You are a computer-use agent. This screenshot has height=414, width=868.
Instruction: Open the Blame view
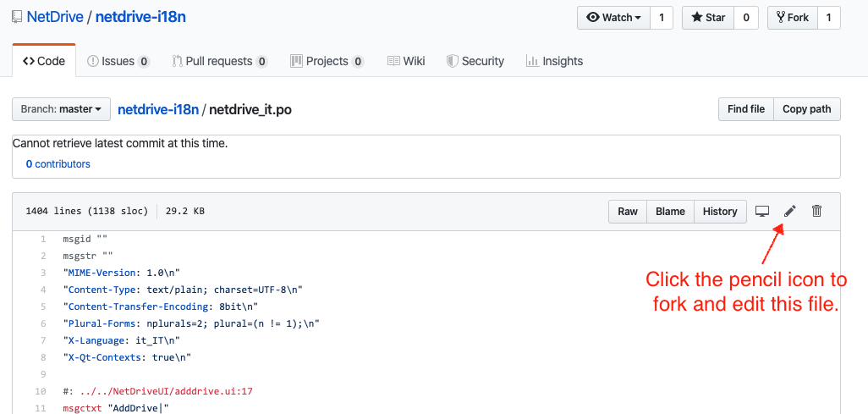[x=670, y=211]
